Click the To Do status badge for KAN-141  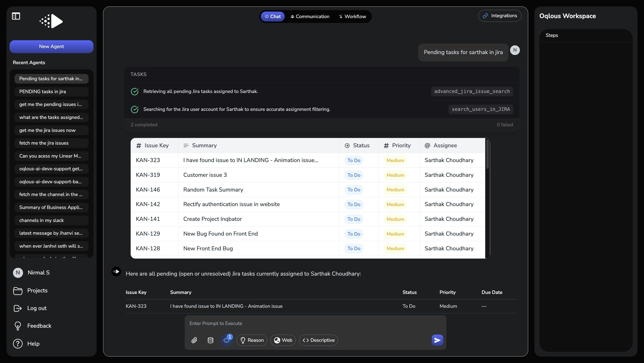click(x=354, y=219)
